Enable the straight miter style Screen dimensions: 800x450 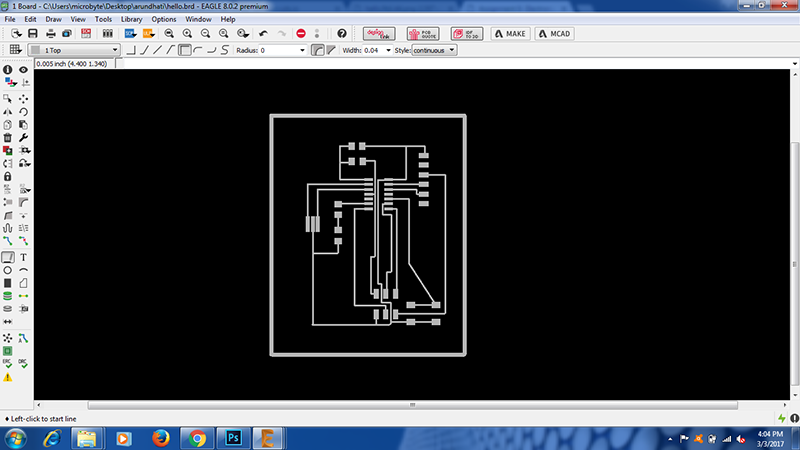pos(331,50)
